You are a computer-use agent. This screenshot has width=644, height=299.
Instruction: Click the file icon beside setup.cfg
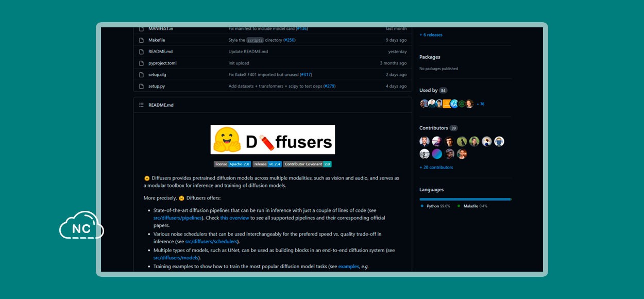[141, 75]
